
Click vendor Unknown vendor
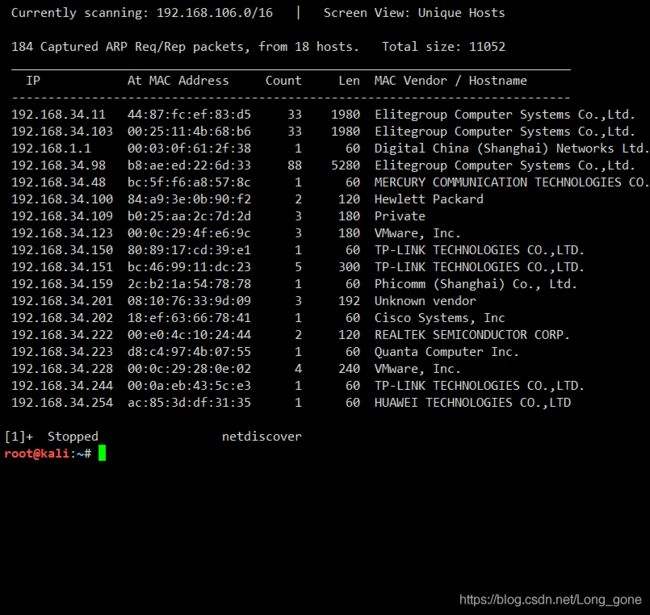(x=425, y=301)
